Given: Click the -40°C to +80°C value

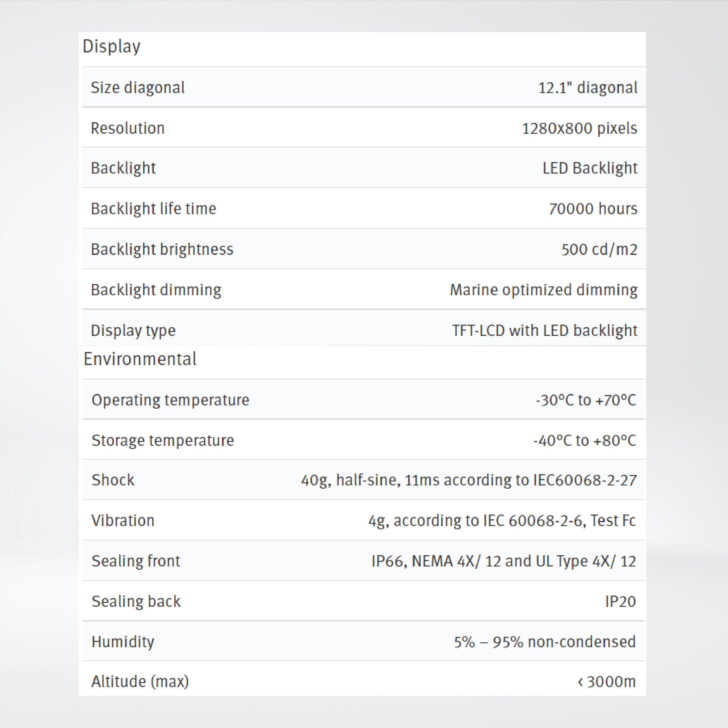Looking at the screenshot, I should pos(584,440).
